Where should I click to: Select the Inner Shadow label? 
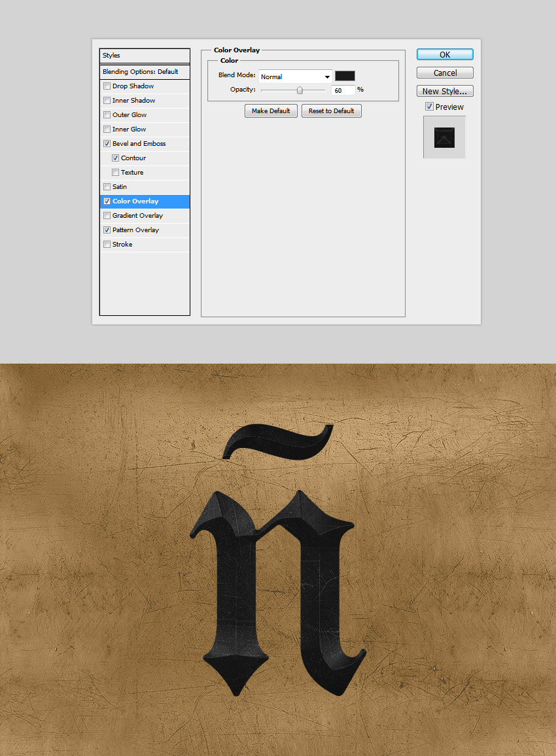click(x=133, y=101)
